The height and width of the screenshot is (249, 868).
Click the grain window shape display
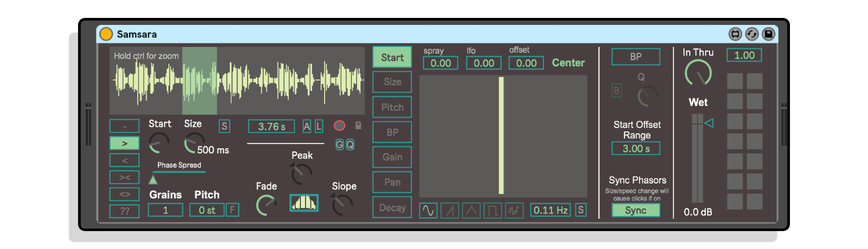tap(304, 203)
